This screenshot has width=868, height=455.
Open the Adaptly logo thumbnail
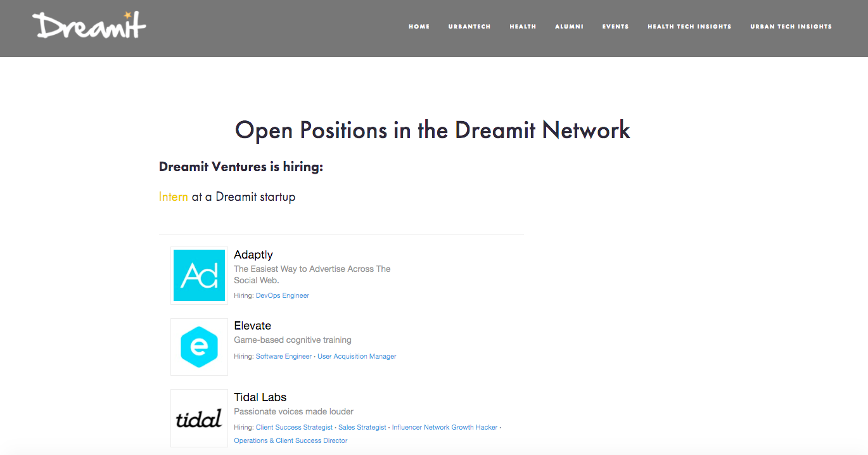click(x=199, y=276)
